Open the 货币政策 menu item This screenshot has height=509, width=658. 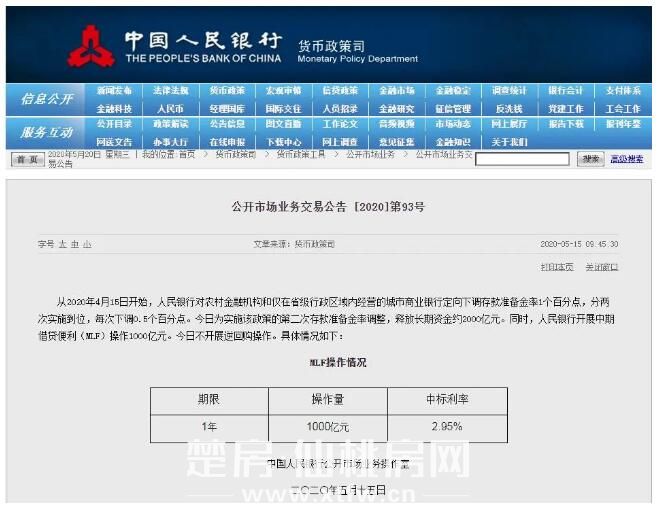coord(227,91)
